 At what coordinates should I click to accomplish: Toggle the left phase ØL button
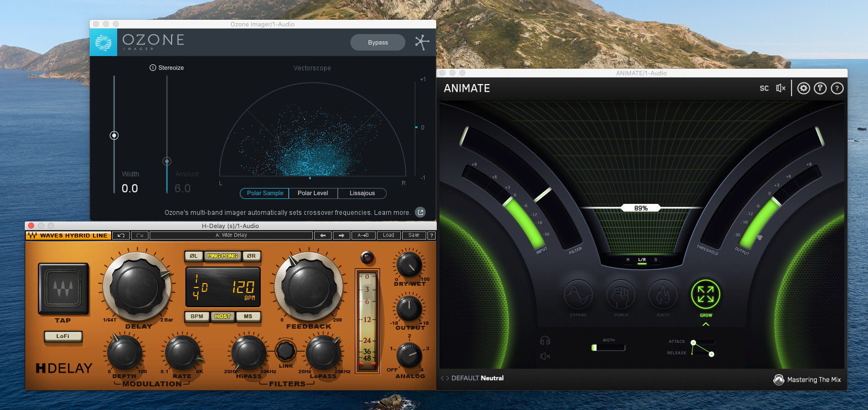194,256
